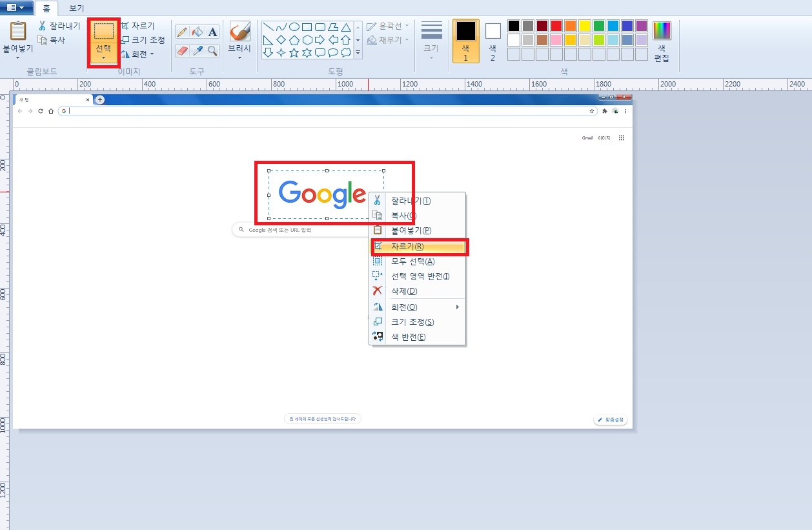Pick the Right triangle shape
Screen dimensions: 812x530
(x=268, y=40)
